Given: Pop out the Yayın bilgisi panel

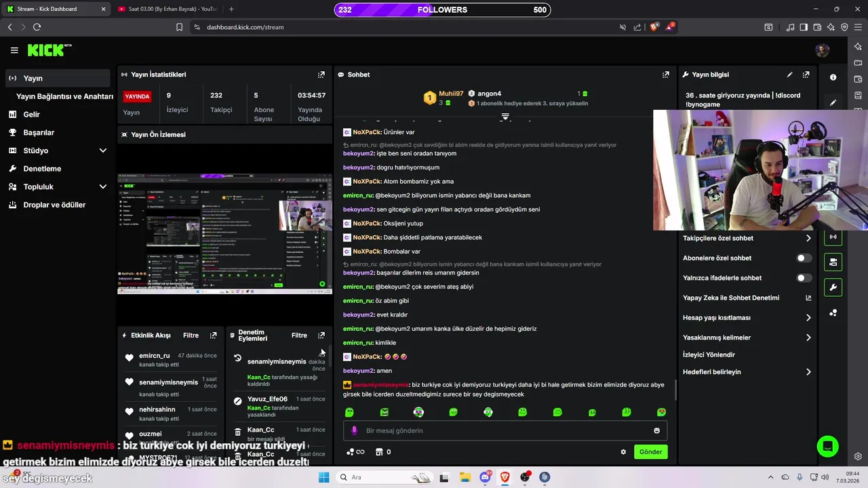Looking at the screenshot, I should tap(806, 75).
